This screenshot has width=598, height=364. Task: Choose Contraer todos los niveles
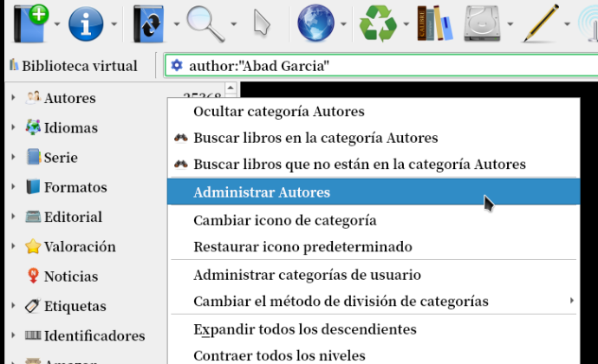(x=374, y=355)
